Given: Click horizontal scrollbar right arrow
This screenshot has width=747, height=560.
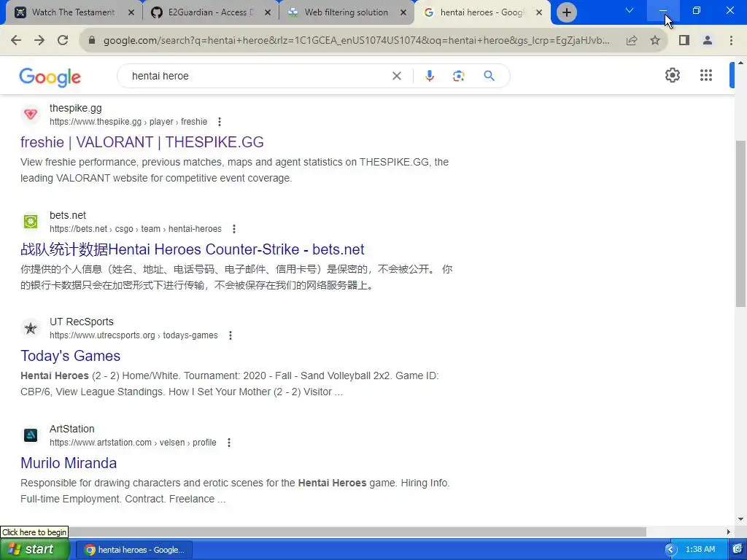Looking at the screenshot, I should 729,532.
